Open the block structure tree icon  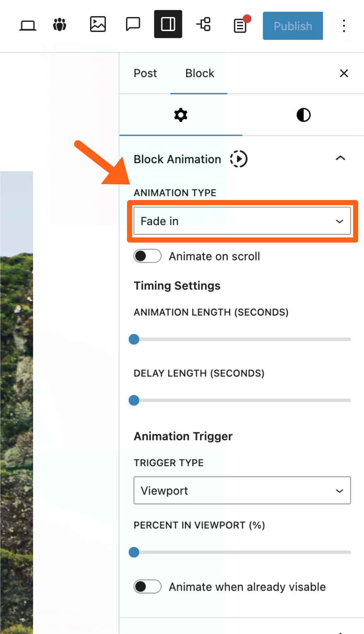click(204, 24)
